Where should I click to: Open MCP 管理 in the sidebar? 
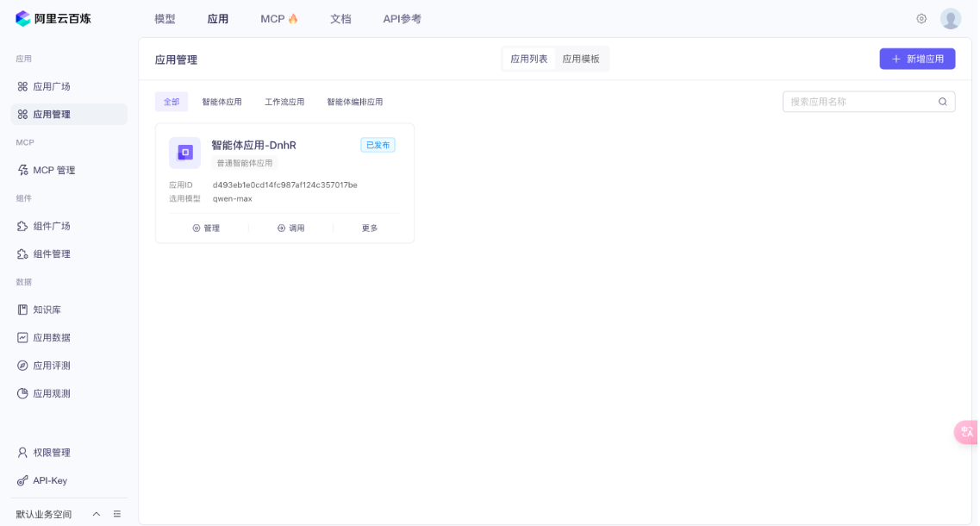(x=53, y=170)
